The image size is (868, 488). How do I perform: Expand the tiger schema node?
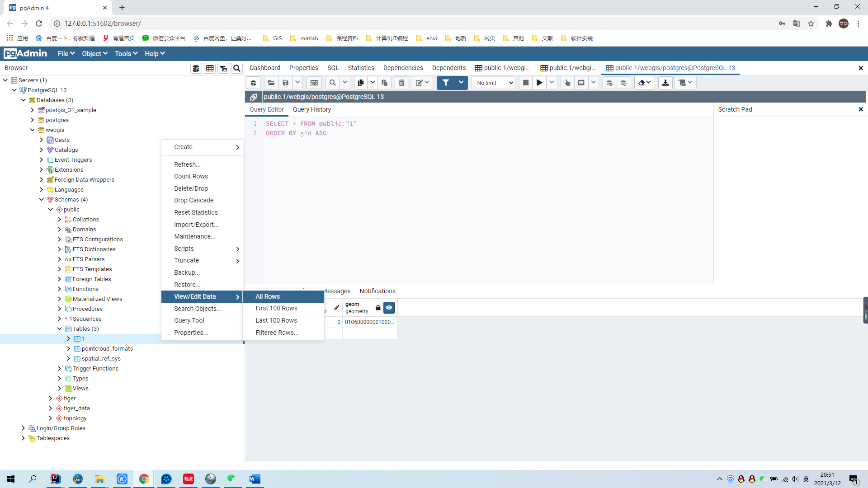pos(51,399)
